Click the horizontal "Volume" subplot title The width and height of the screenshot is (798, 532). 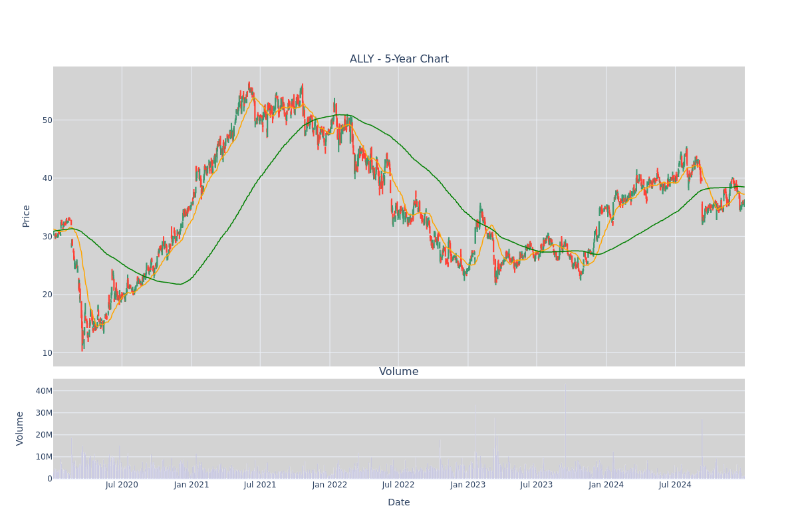[399, 372]
